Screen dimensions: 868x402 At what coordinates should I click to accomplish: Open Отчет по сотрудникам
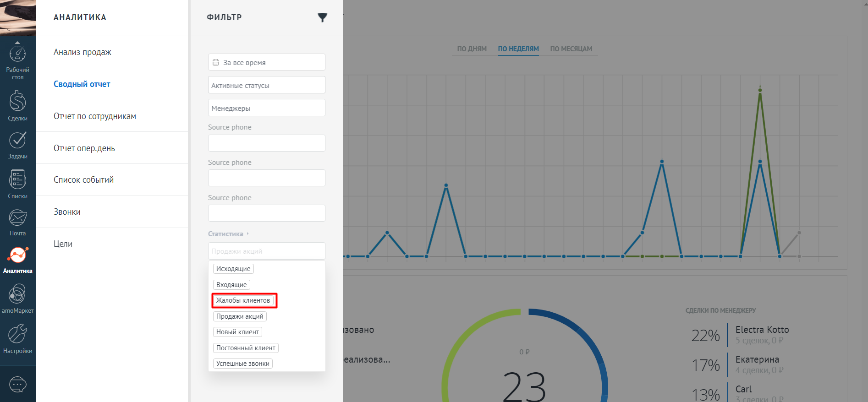pos(95,116)
